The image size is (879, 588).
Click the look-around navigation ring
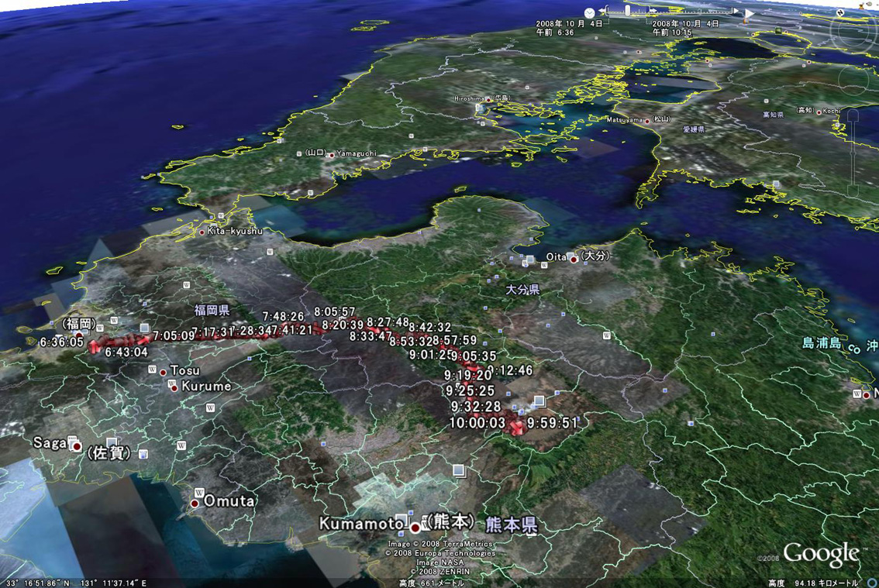point(853,33)
